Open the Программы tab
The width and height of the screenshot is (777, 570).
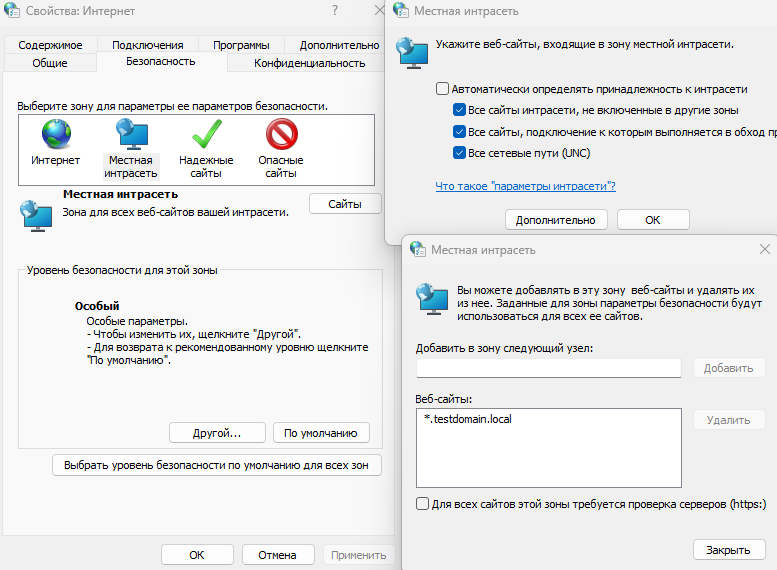pos(241,45)
